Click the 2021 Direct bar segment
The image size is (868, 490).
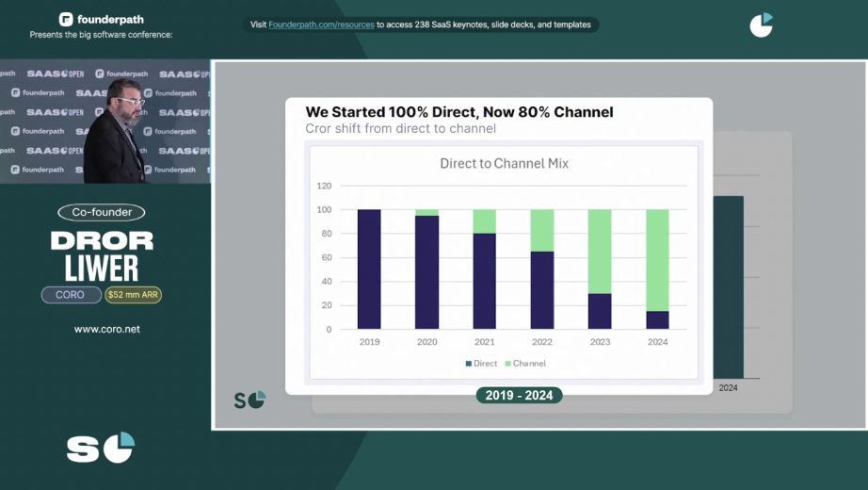pos(485,281)
